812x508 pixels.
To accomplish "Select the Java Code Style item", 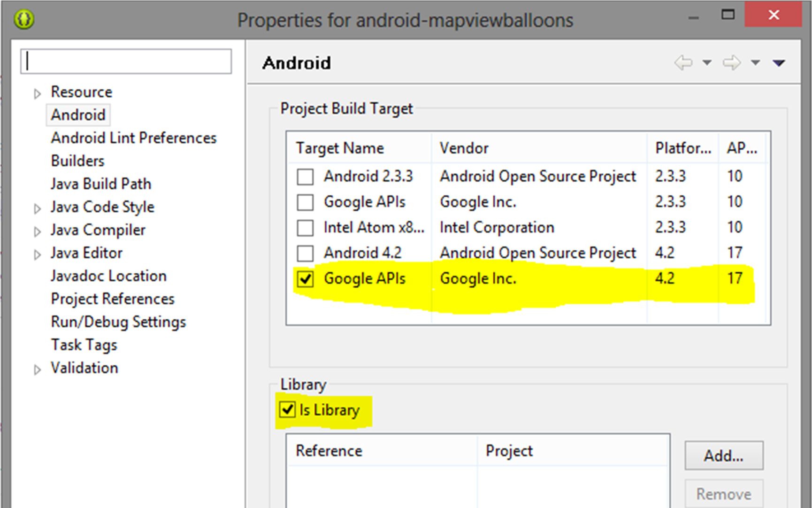I will (102, 207).
